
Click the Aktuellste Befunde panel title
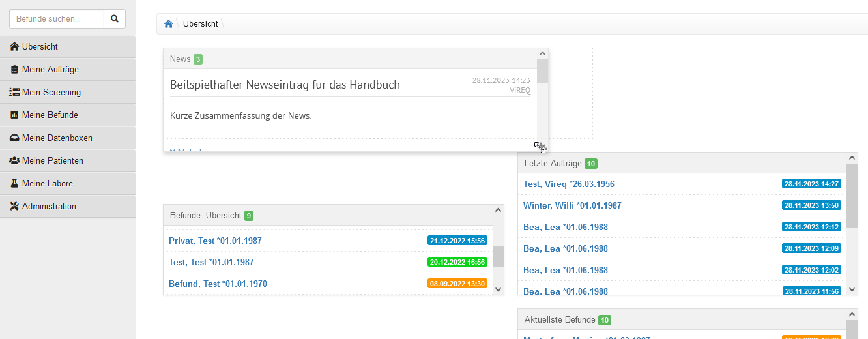(x=560, y=320)
